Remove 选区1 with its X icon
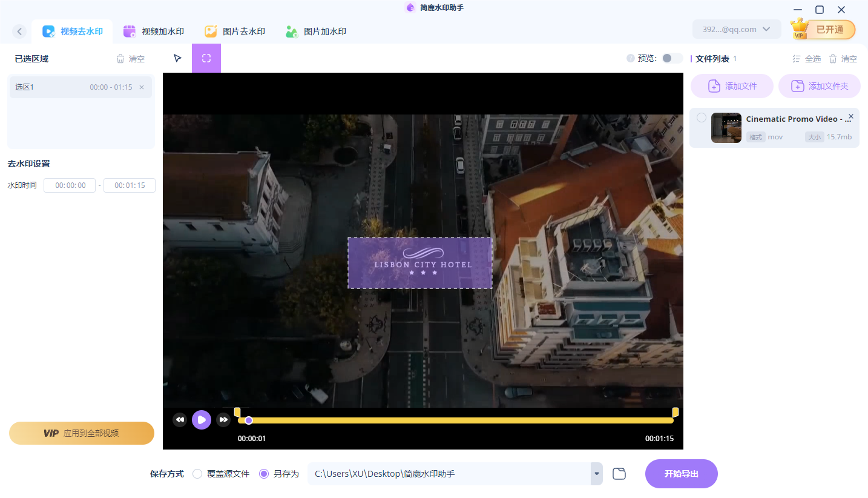Image resolution: width=868 pixels, height=498 pixels. coord(142,87)
